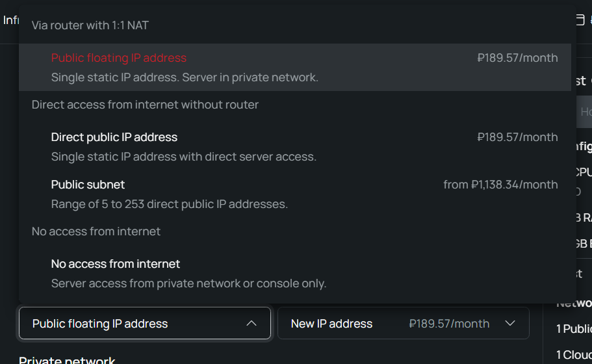The width and height of the screenshot is (592, 364).
Task: Click the cut-off input field at right edge
Action: (x=584, y=111)
